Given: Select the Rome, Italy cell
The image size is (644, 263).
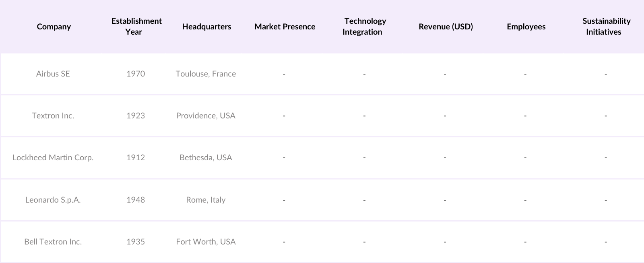Looking at the screenshot, I should coord(206,200).
